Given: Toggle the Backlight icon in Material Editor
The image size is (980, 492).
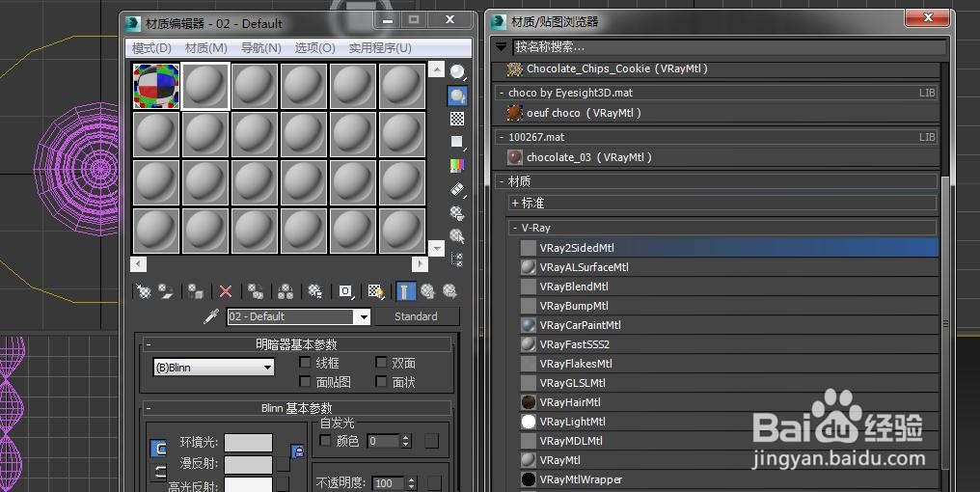Looking at the screenshot, I should click(457, 96).
